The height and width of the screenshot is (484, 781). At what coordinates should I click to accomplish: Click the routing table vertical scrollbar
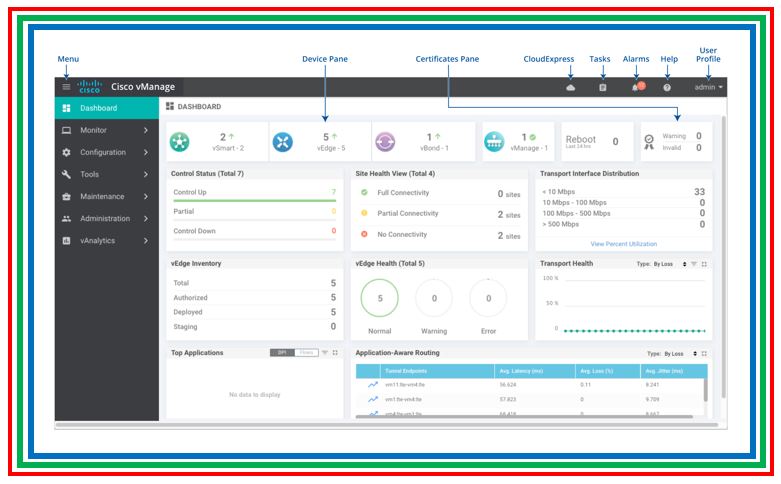[x=706, y=389]
